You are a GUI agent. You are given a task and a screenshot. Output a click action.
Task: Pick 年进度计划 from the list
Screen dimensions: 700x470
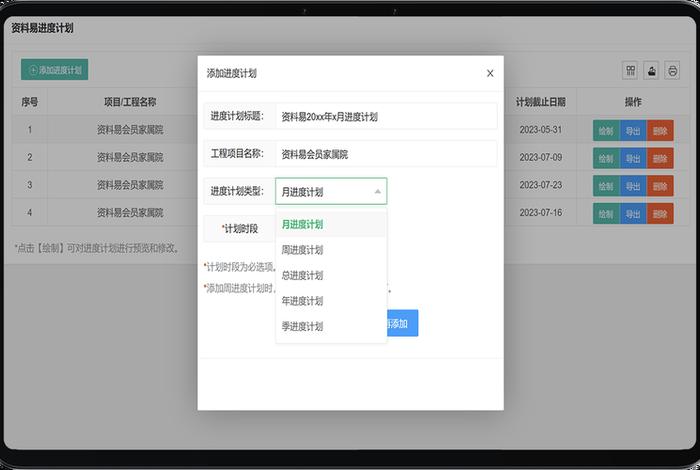click(x=302, y=301)
